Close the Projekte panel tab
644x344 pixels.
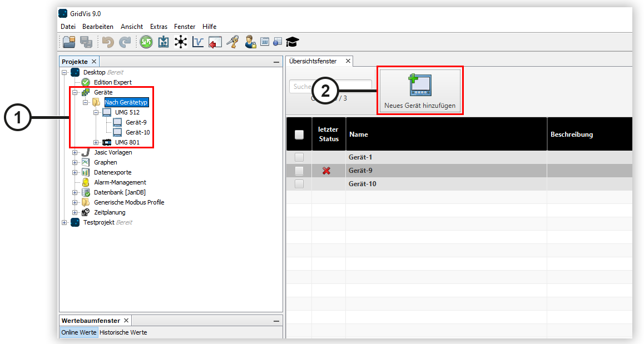pos(94,62)
